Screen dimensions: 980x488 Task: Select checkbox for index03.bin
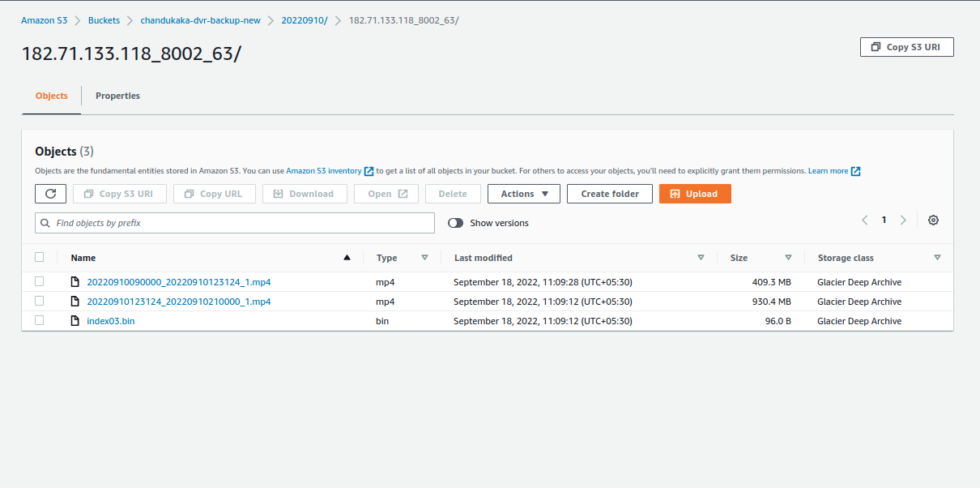coord(39,320)
